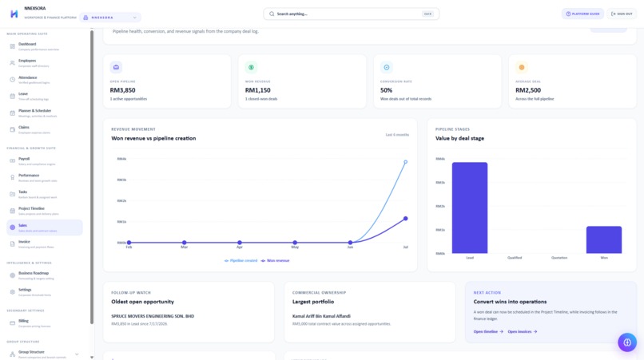Image resolution: width=644 pixels, height=360 pixels.
Task: Open Dashboard from the sidebar
Action: click(45, 46)
